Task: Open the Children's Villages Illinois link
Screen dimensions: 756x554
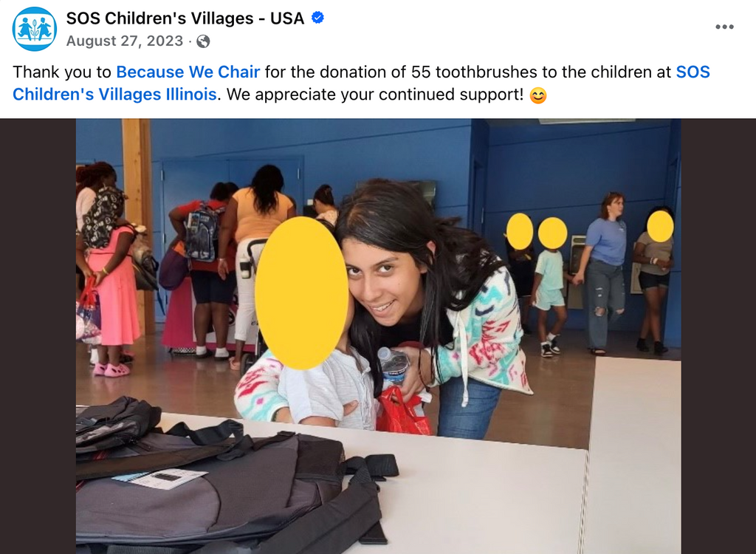Action: (114, 94)
